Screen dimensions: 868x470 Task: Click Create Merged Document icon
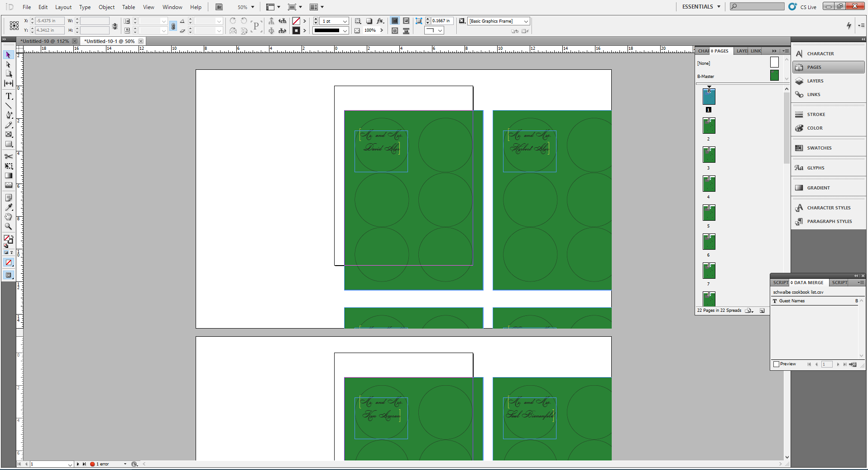point(853,364)
